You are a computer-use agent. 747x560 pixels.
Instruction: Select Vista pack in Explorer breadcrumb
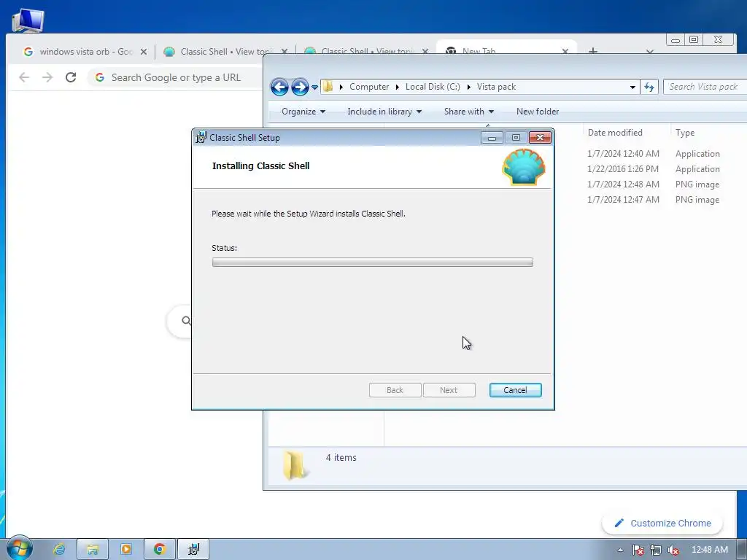(x=496, y=87)
